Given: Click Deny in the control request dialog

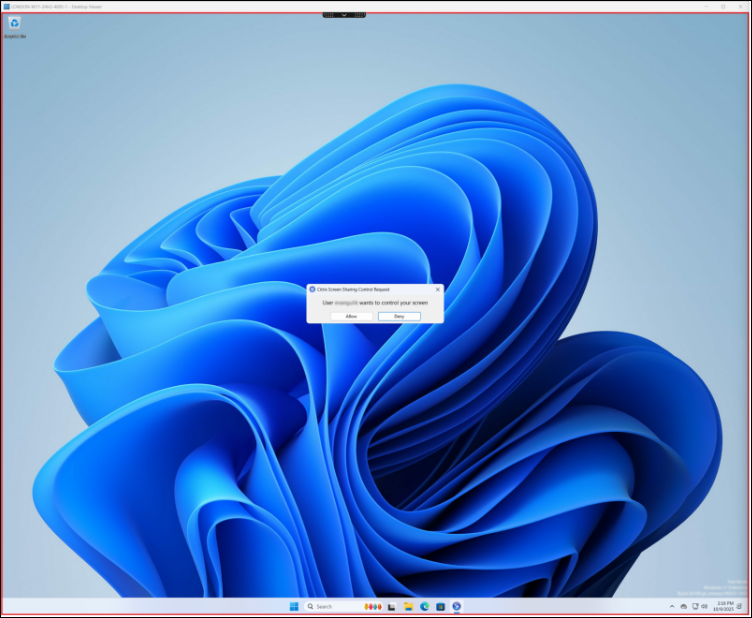Looking at the screenshot, I should 399,316.
